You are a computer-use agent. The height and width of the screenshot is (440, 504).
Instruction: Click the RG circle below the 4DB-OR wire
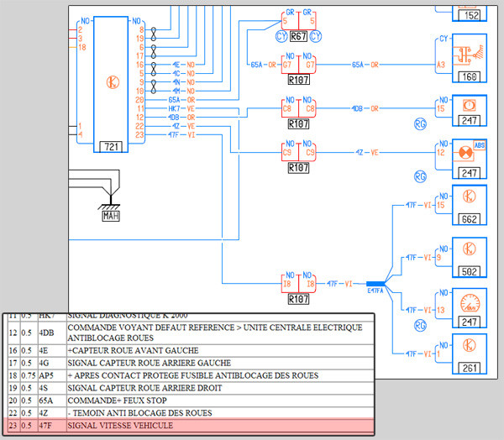click(420, 124)
